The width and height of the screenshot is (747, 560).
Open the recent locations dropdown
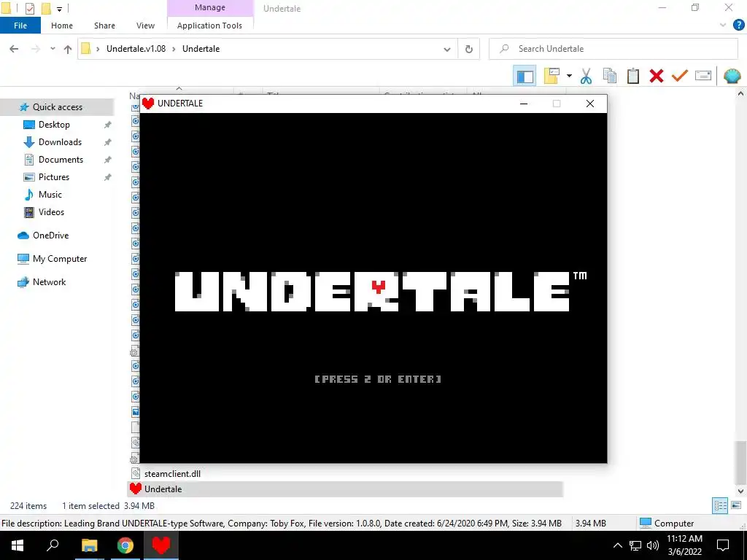(53, 49)
